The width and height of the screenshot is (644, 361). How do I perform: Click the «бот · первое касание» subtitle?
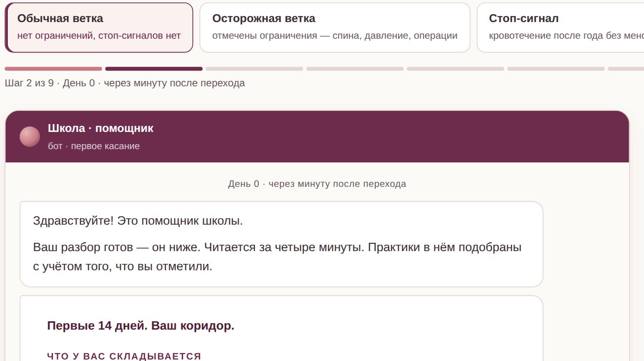pos(94,146)
